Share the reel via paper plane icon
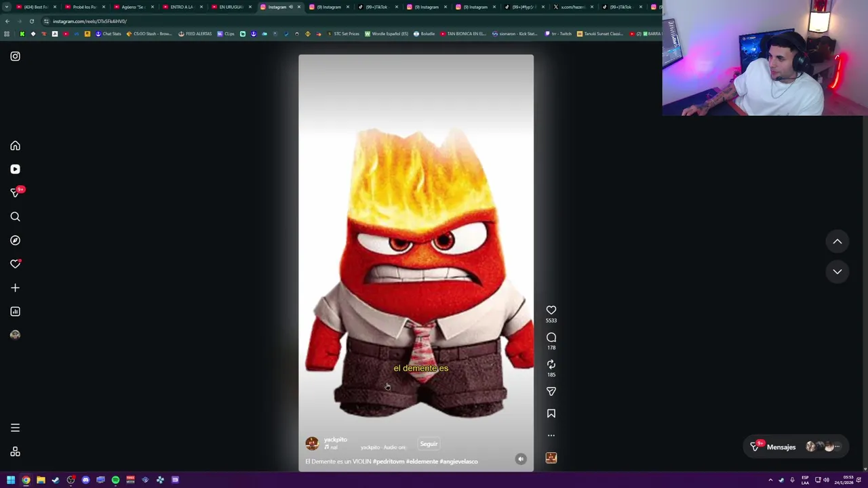Screen dimensions: 868x488 point(551,392)
